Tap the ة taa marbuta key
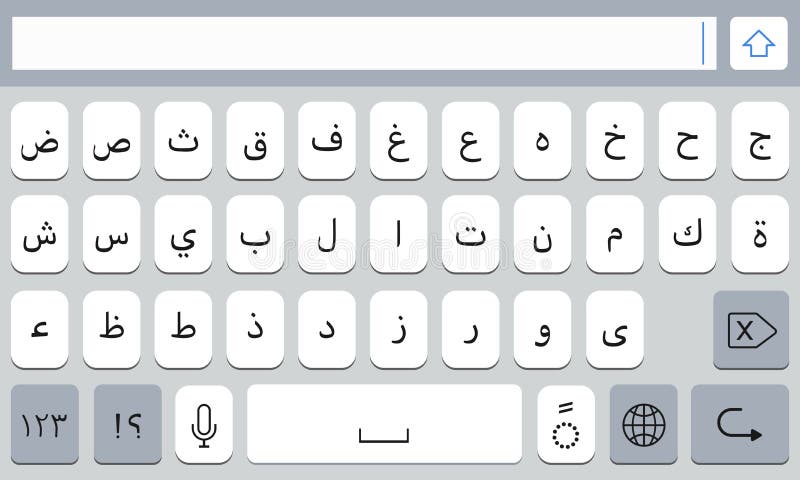800x480 pixels. (x=760, y=234)
